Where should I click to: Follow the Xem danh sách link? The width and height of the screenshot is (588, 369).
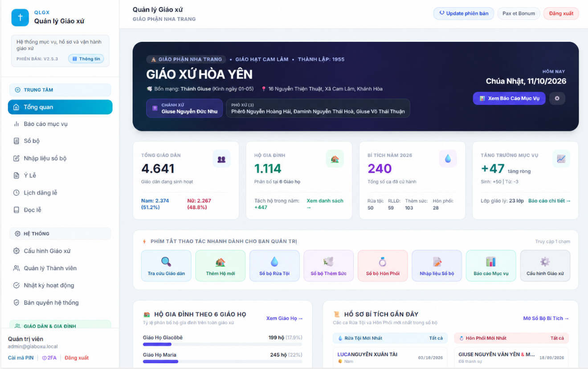(x=325, y=204)
